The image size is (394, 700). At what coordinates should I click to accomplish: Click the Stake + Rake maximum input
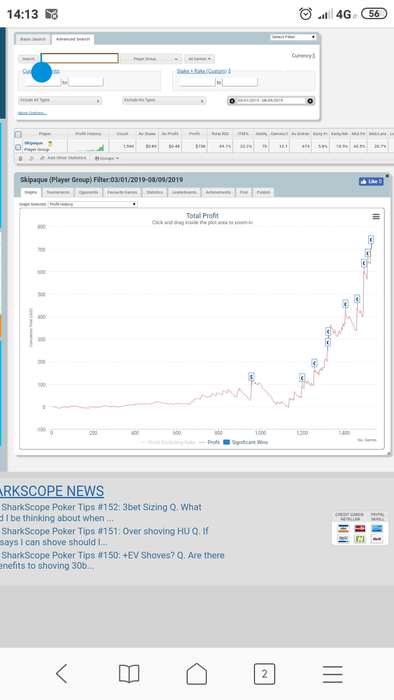point(240,82)
